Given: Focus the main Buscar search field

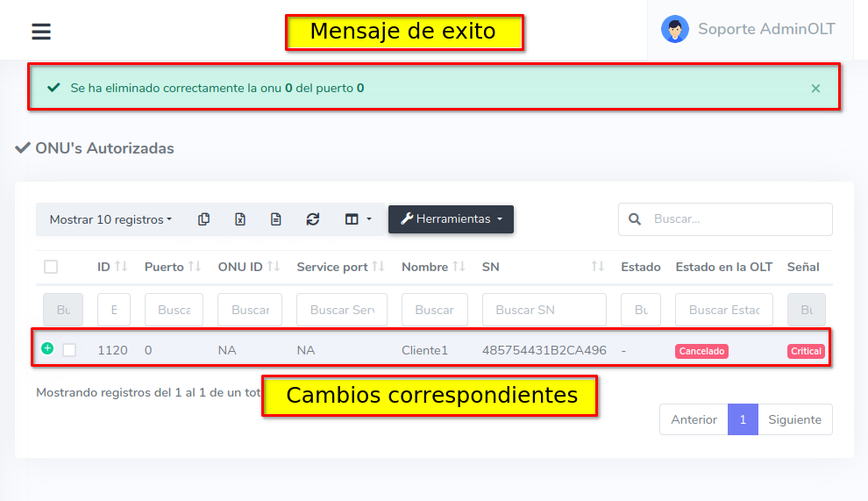Looking at the screenshot, I should (x=736, y=219).
